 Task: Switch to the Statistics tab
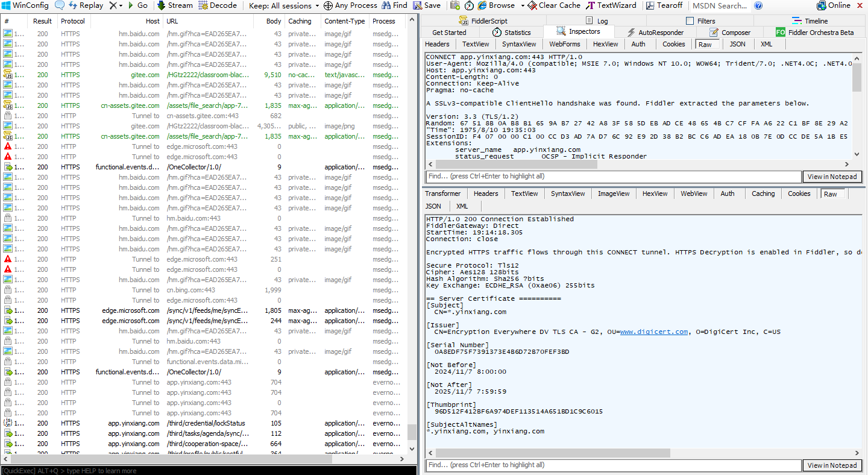(x=511, y=33)
